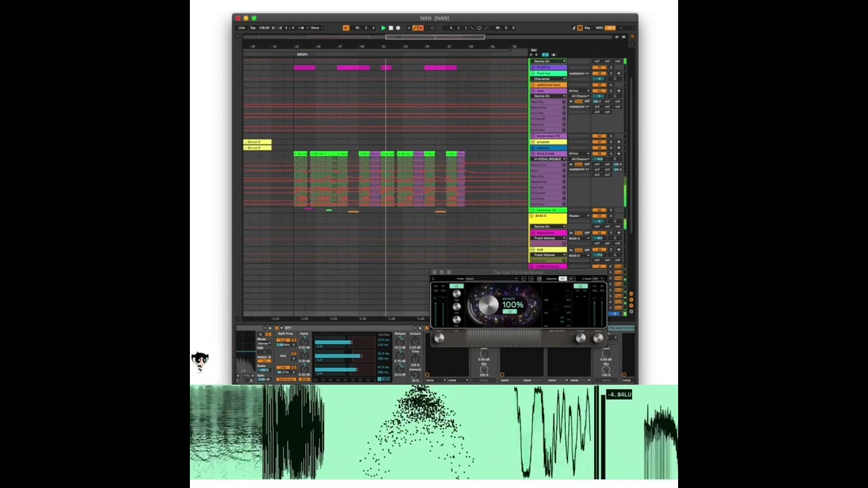Fold the BASS G group track
Viewport: 868px width, 488px height.
pyautogui.click(x=532, y=216)
